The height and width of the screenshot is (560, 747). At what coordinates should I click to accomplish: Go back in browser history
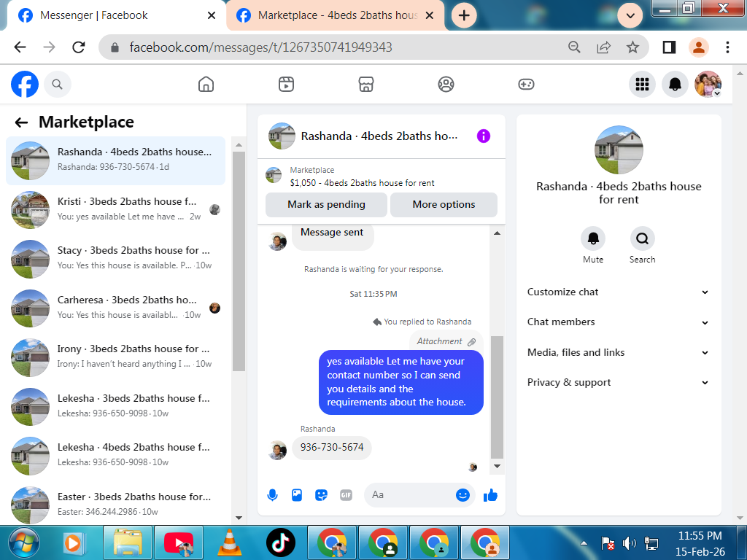20,47
